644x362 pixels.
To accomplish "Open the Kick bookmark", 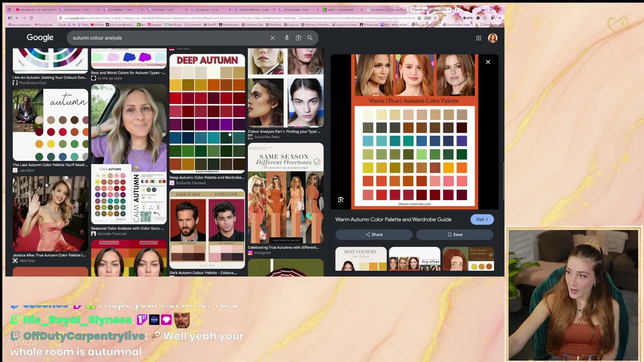I will coord(142,25).
